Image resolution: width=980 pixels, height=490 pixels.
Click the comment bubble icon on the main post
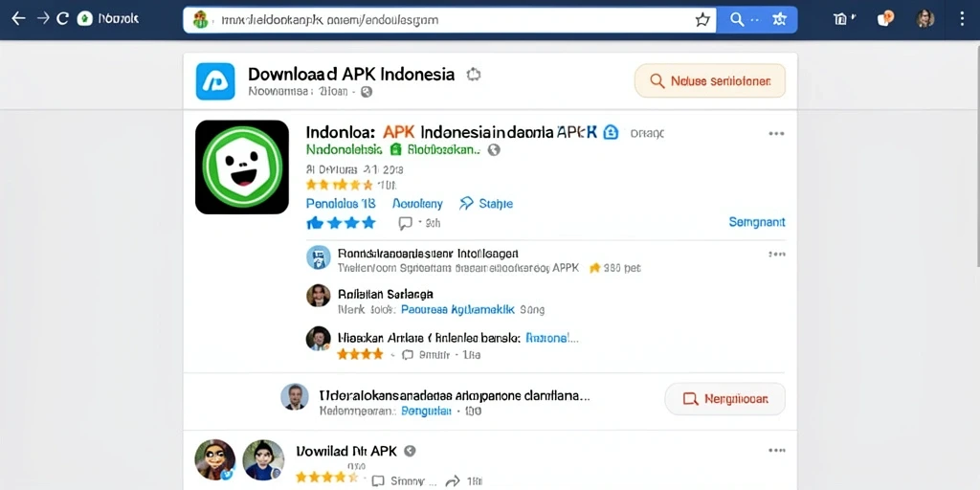click(406, 223)
